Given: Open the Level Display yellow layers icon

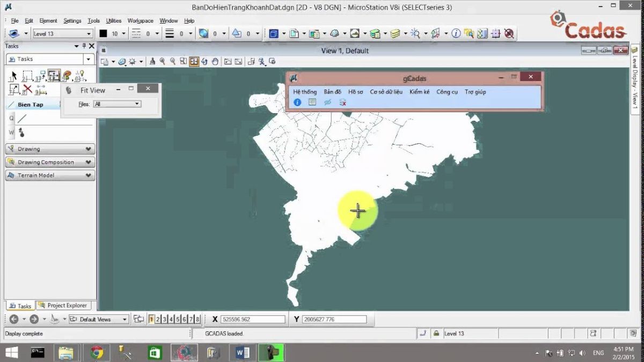Looking at the screenshot, I should pos(396,33).
